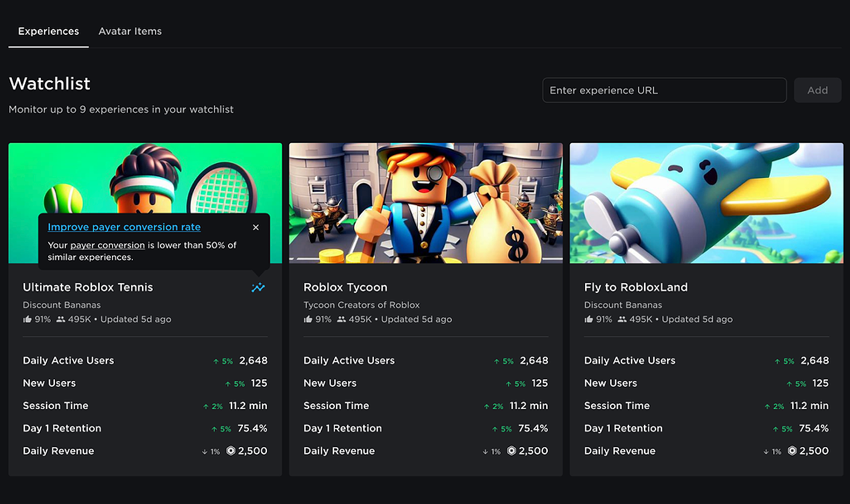Select the 2,500 revenue value in Roblox Tycoon
The width and height of the screenshot is (850, 504).
click(x=534, y=451)
